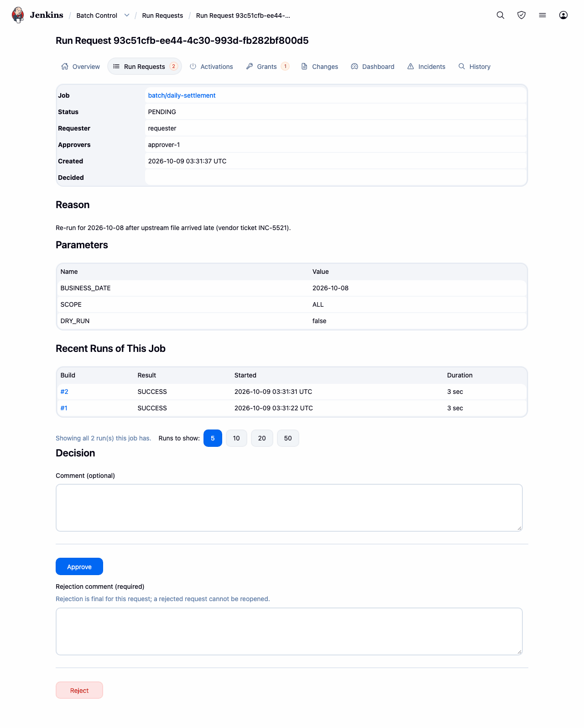Select the DRY_RUN parameter name
The image size is (584, 728).
point(75,321)
